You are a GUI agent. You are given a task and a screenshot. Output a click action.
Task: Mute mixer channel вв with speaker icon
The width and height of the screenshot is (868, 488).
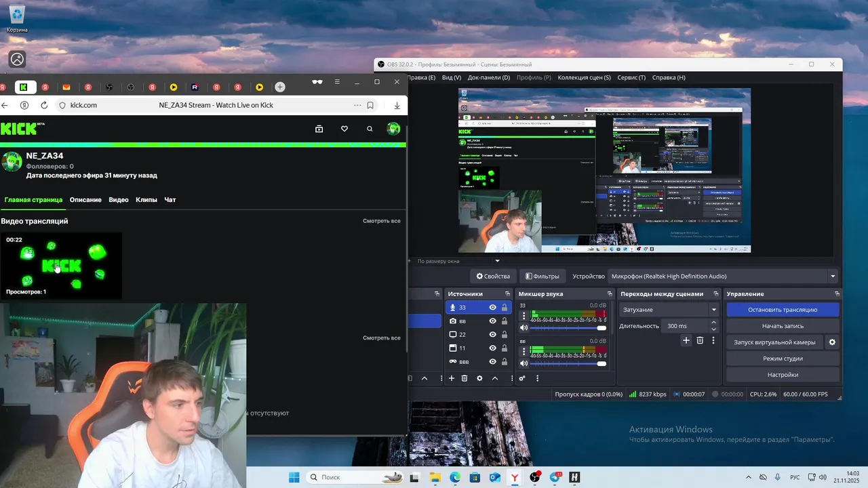524,364
